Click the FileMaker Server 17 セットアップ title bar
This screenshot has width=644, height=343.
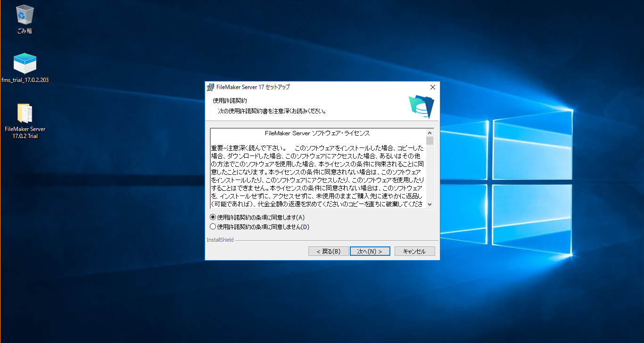(x=306, y=87)
